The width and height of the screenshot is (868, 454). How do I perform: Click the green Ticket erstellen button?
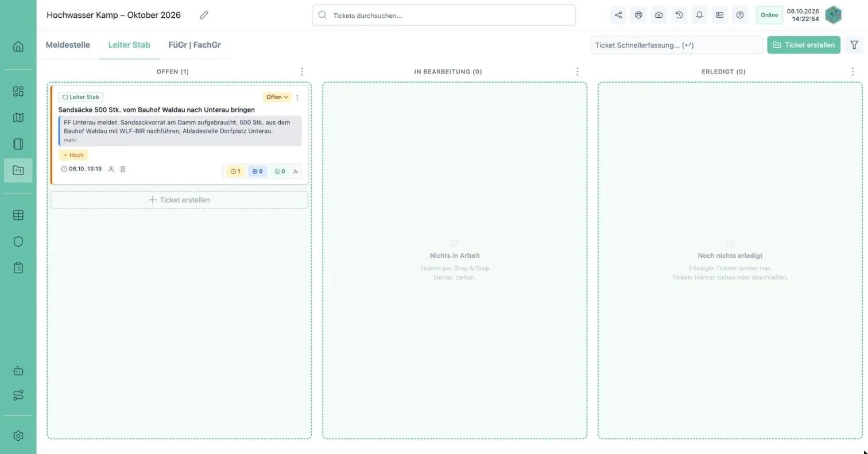(804, 45)
